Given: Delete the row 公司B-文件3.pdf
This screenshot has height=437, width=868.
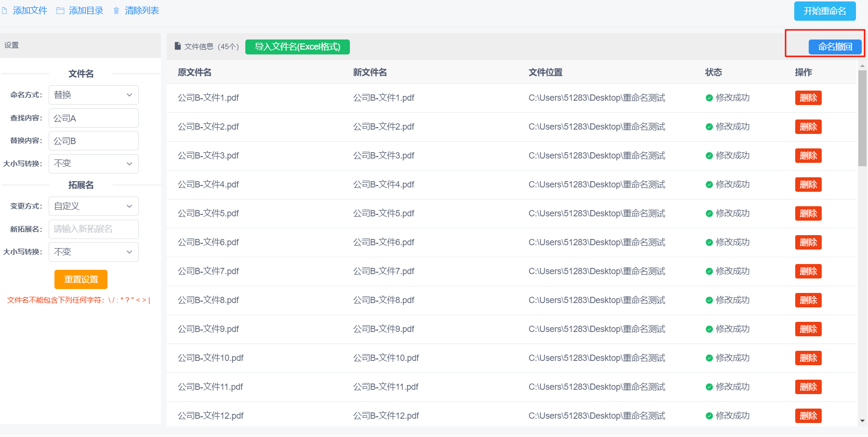Looking at the screenshot, I should pos(808,156).
